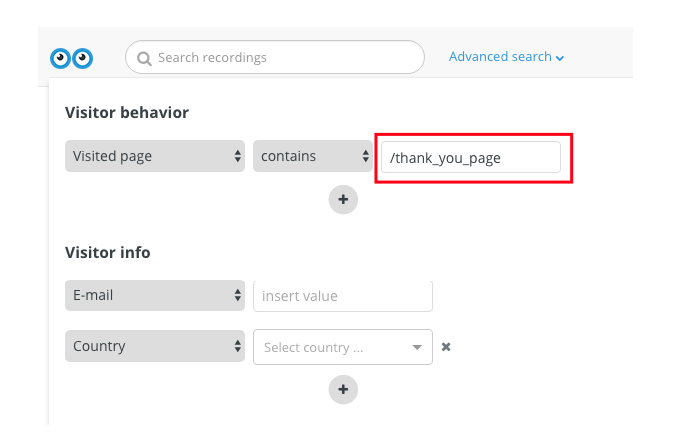Focus the Search recordings field

275,57
